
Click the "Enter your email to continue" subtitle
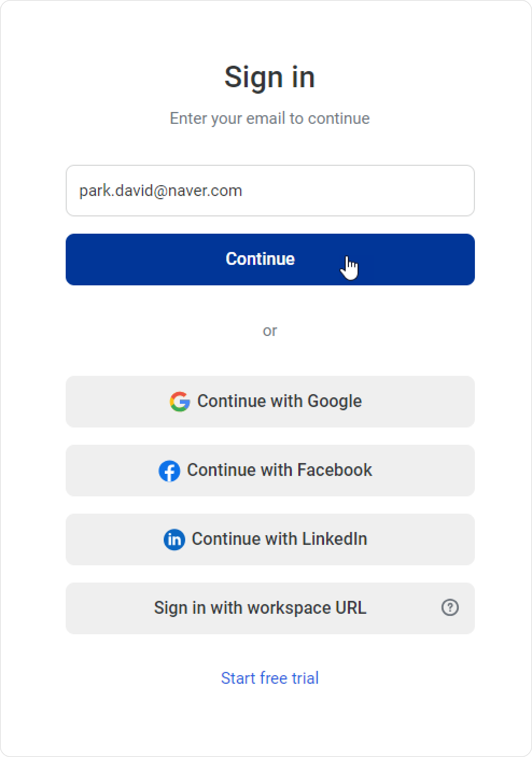(270, 118)
